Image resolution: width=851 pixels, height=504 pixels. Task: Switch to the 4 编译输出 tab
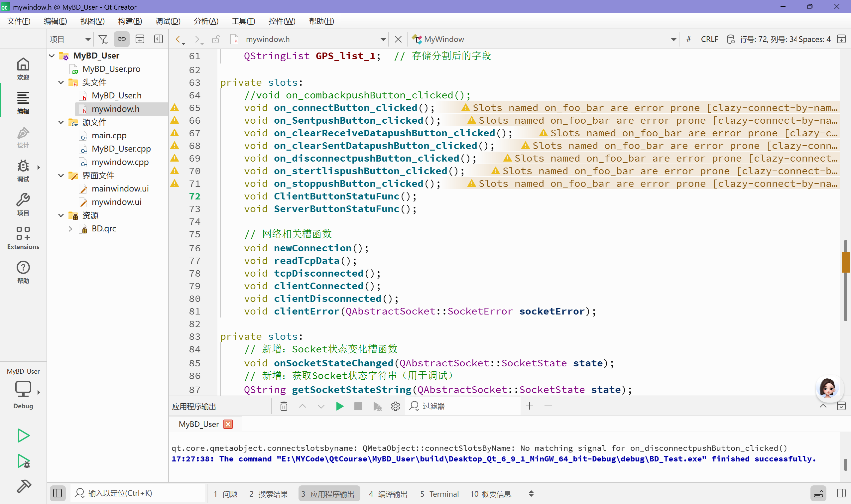point(388,494)
